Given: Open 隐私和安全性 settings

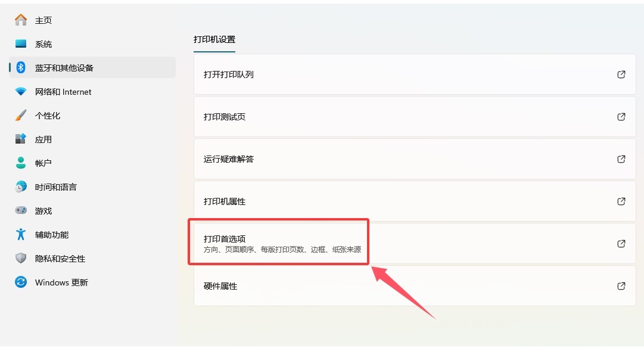Looking at the screenshot, I should click(x=92, y=259).
